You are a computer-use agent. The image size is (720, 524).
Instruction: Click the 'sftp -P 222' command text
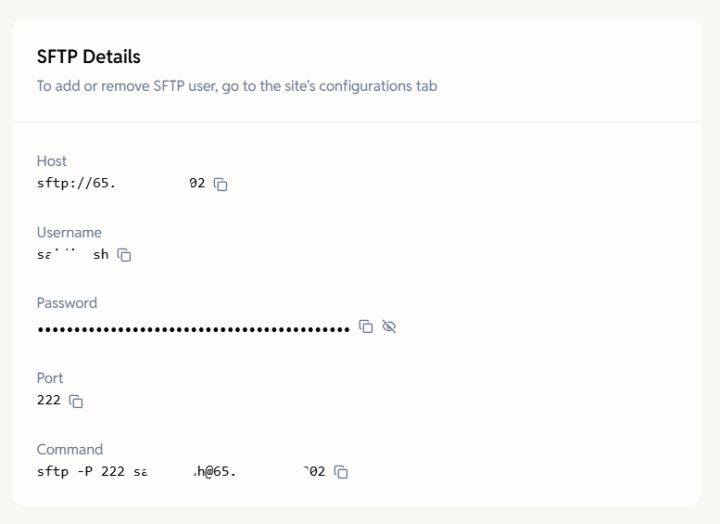click(x=81, y=471)
